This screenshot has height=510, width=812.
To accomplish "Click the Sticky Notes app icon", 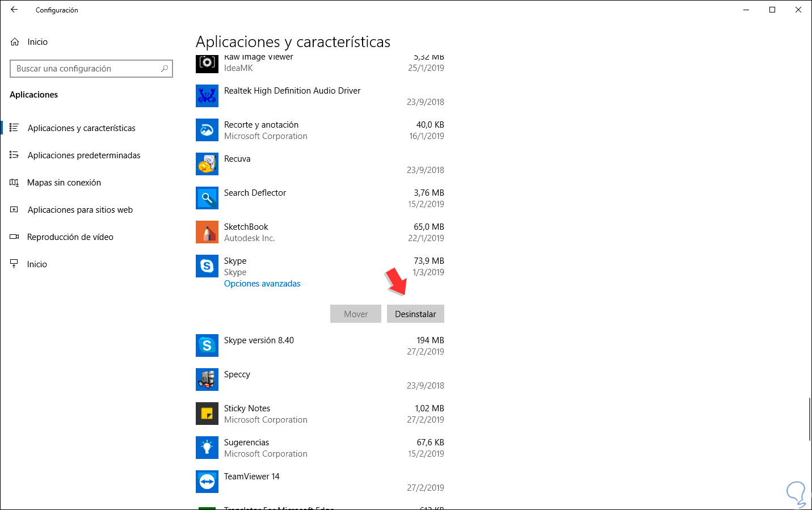I will coord(207,414).
